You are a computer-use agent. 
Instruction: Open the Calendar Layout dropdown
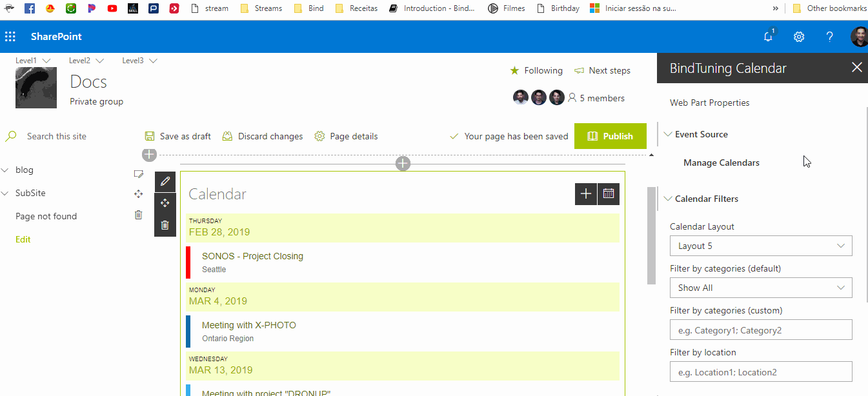coord(761,246)
